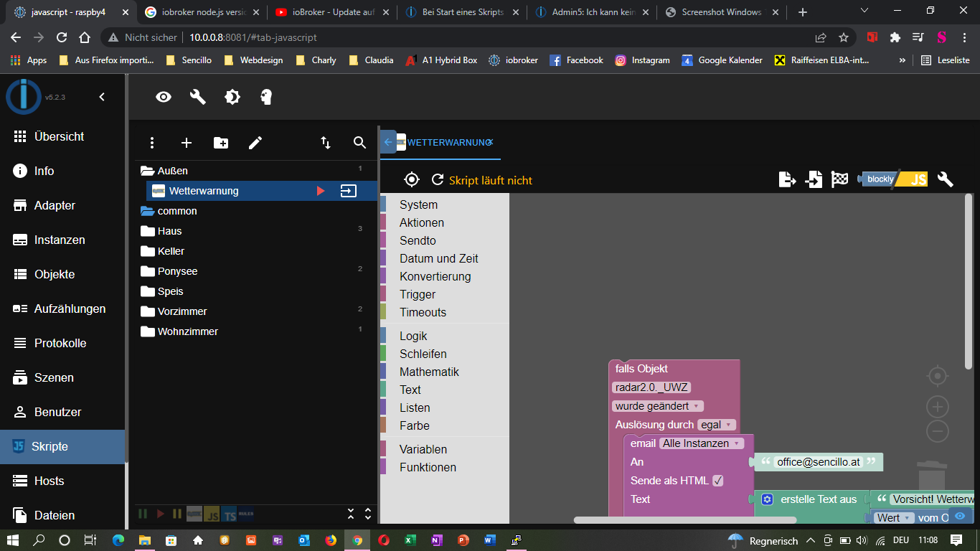Click the open-in-editor icon on the Wetterwarnung row

tap(348, 191)
